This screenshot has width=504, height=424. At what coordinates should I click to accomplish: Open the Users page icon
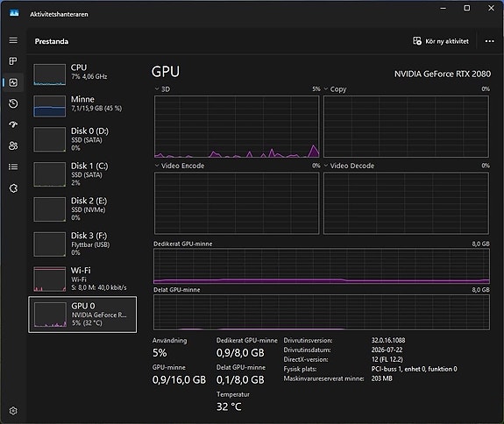tap(13, 145)
